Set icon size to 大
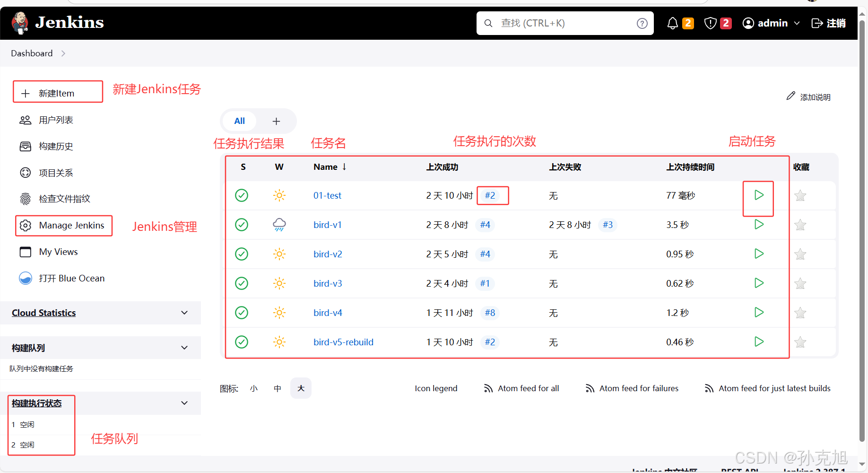 coord(301,388)
